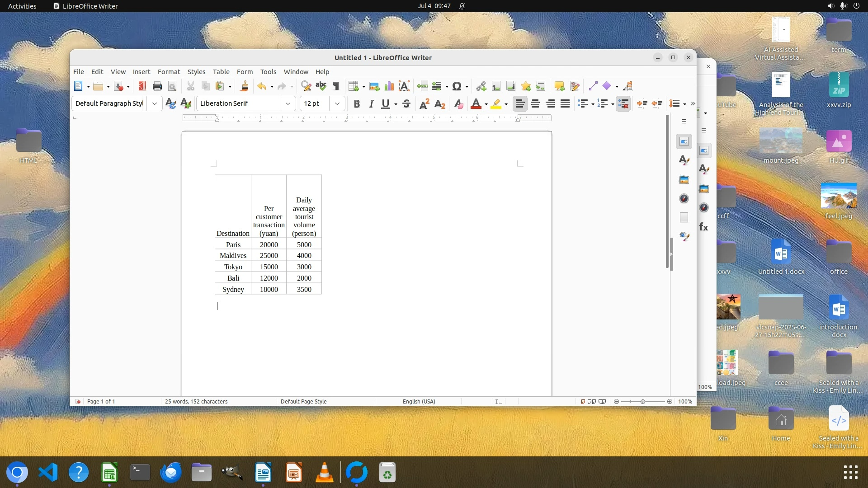Toggle bold formatting
Screen dimensions: 868x488
(x=357, y=104)
